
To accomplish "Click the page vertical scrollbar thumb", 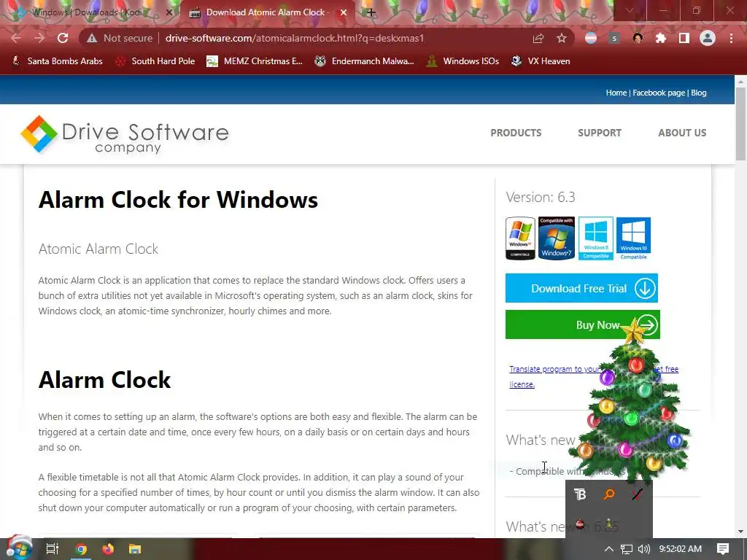I will coord(740,124).
